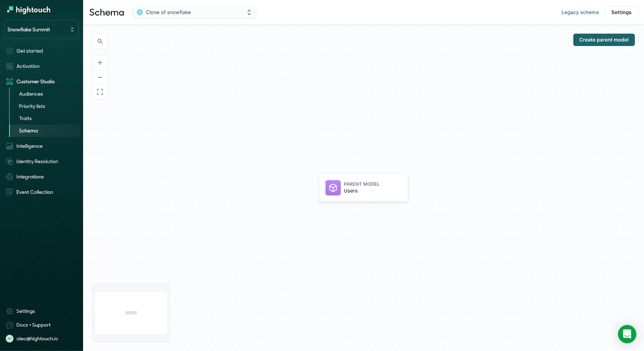Image resolution: width=644 pixels, height=351 pixels.
Task: Click the fit view brackets icon
Action: (100, 92)
